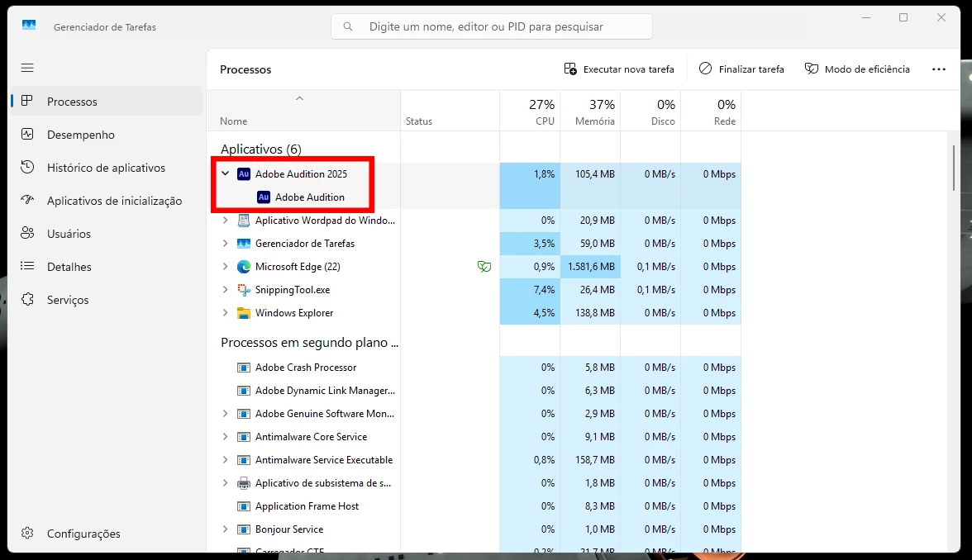Expand the SnippingTool.exe row
Screen dimensions: 972x560
click(x=226, y=289)
